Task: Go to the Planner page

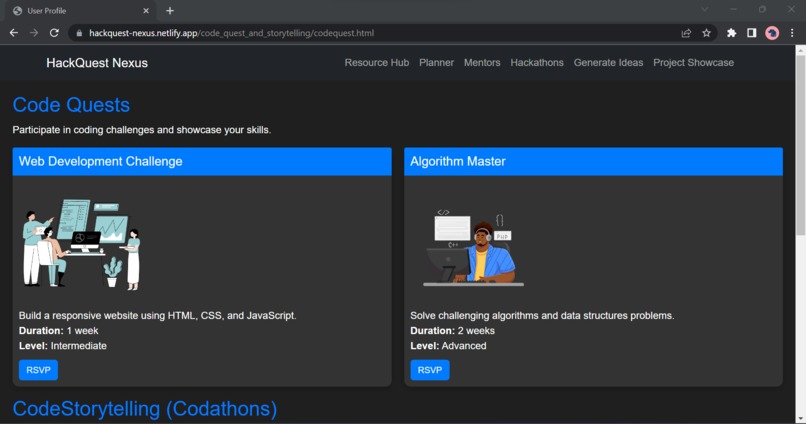Action: pyautogui.click(x=436, y=63)
